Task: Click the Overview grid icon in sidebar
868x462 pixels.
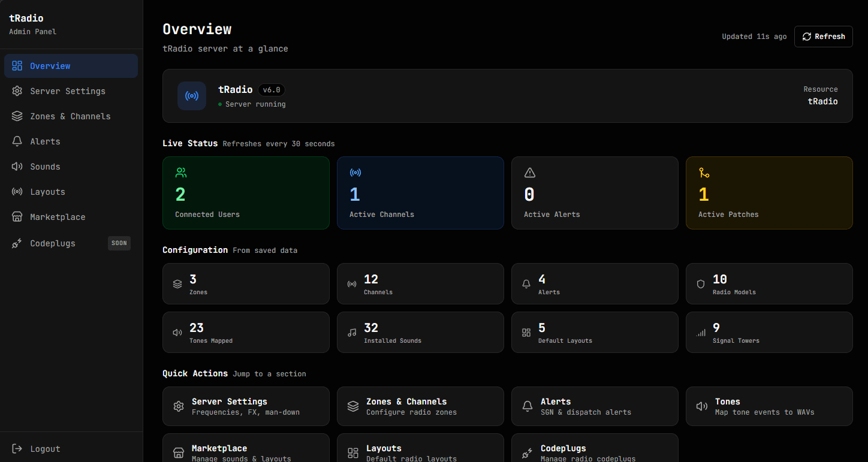Action: click(x=17, y=66)
